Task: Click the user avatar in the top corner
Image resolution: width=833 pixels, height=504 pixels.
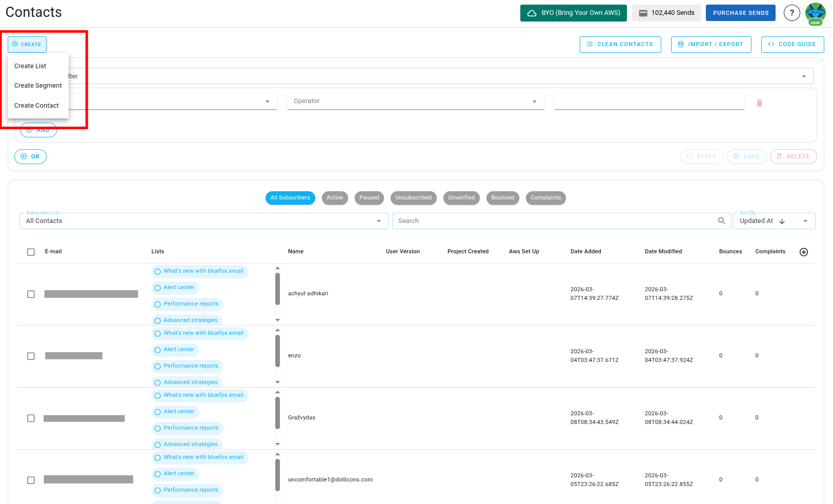Action: point(815,13)
